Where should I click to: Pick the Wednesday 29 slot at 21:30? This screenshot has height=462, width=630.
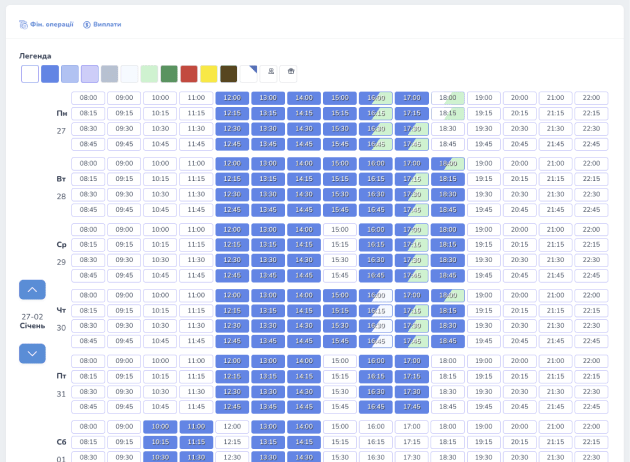(555, 260)
